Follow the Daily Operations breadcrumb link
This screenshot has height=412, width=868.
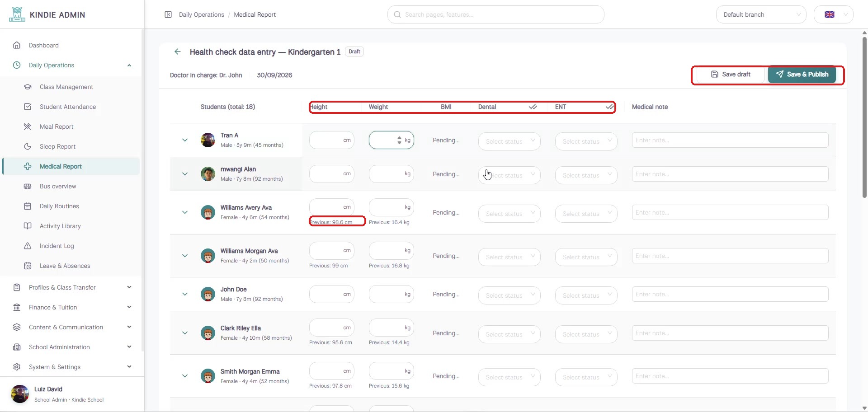202,14
